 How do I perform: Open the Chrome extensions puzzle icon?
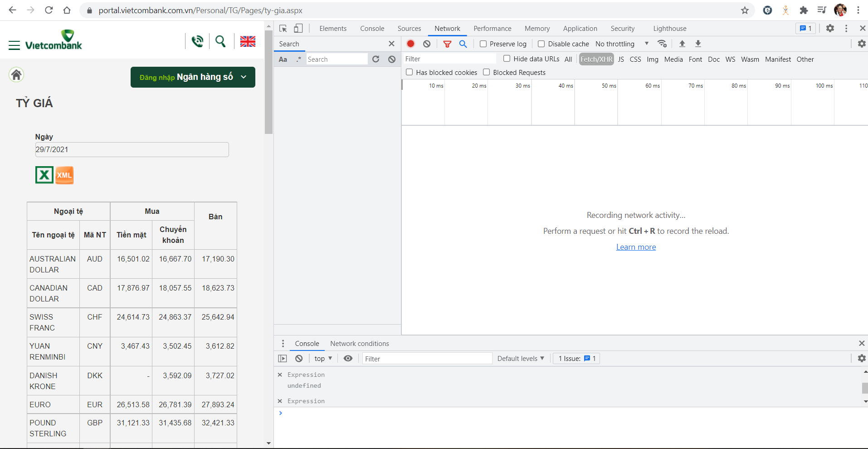pyautogui.click(x=804, y=10)
